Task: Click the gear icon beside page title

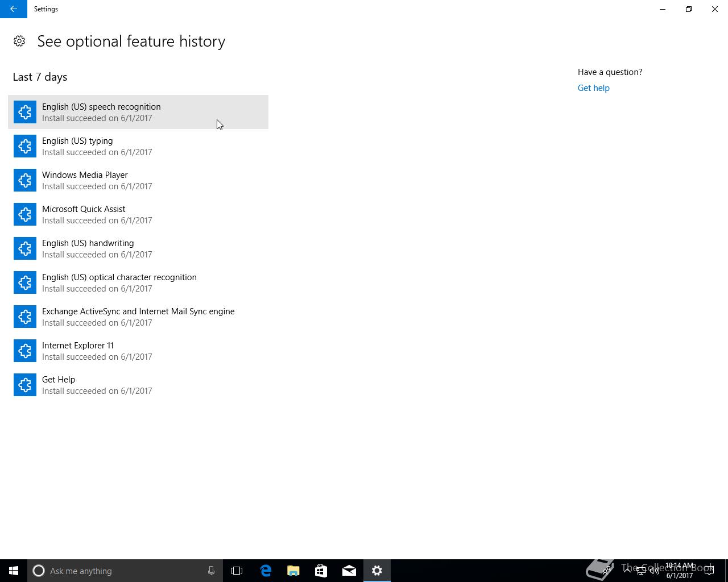Action: click(x=19, y=41)
